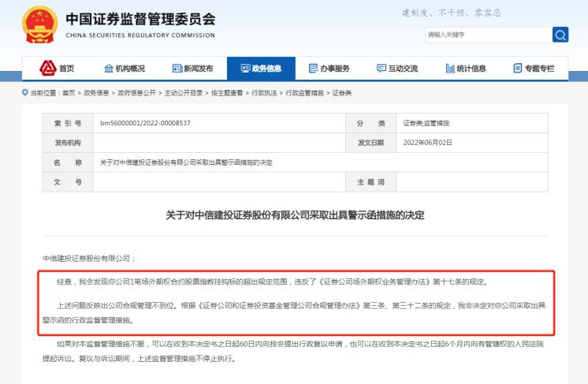Go to 证券类 in breadcrumb
588x384 pixels.
click(341, 93)
